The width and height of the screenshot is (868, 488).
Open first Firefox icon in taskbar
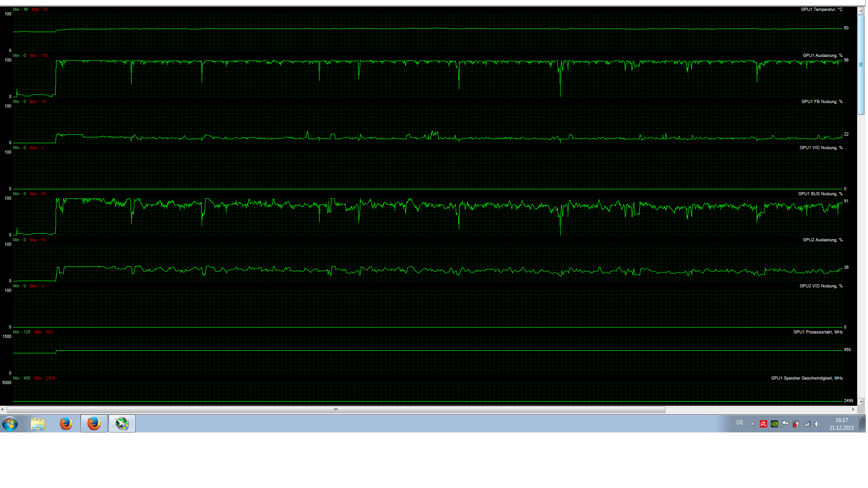click(x=66, y=424)
